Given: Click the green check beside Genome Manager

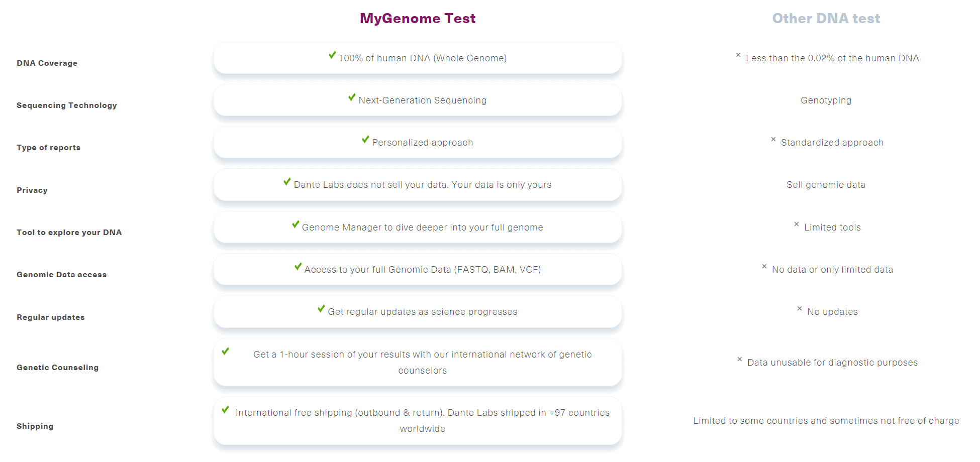Looking at the screenshot, I should point(296,224).
